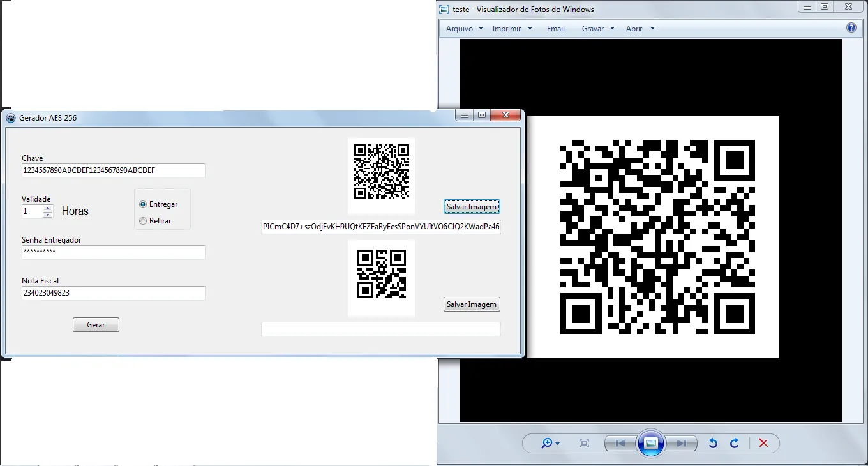Close the Gerador AES 256 window
The height and width of the screenshot is (466, 868).
506,116
